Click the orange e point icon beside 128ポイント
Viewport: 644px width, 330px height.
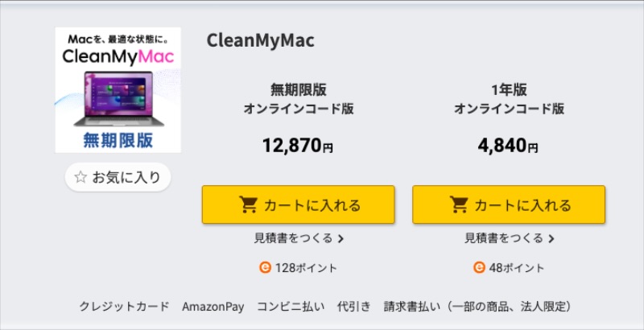[x=265, y=267]
